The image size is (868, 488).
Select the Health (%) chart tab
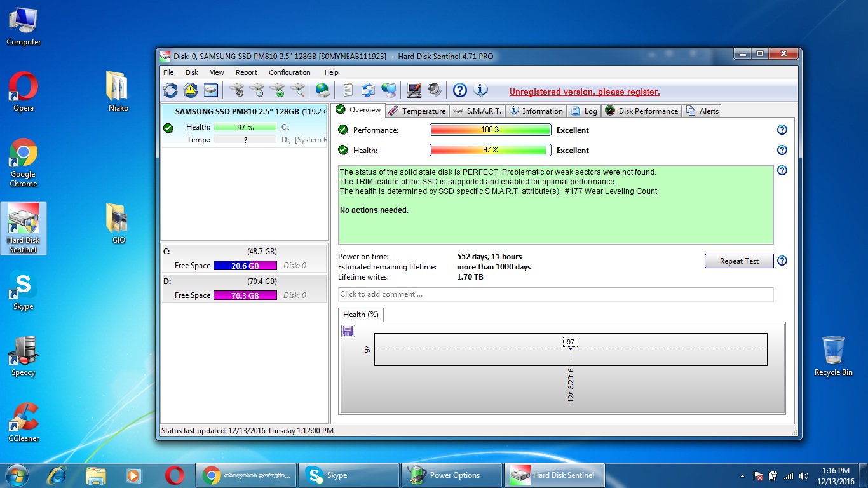(x=361, y=315)
